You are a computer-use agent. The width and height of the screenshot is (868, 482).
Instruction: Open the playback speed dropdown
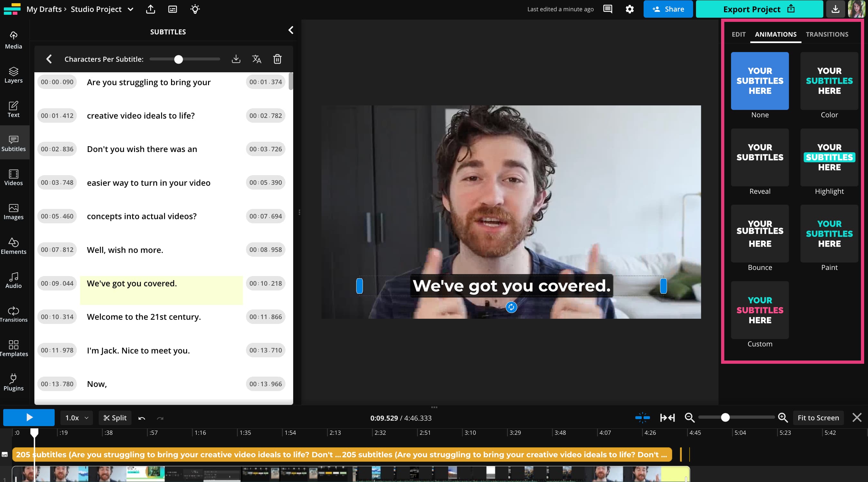[x=76, y=418]
